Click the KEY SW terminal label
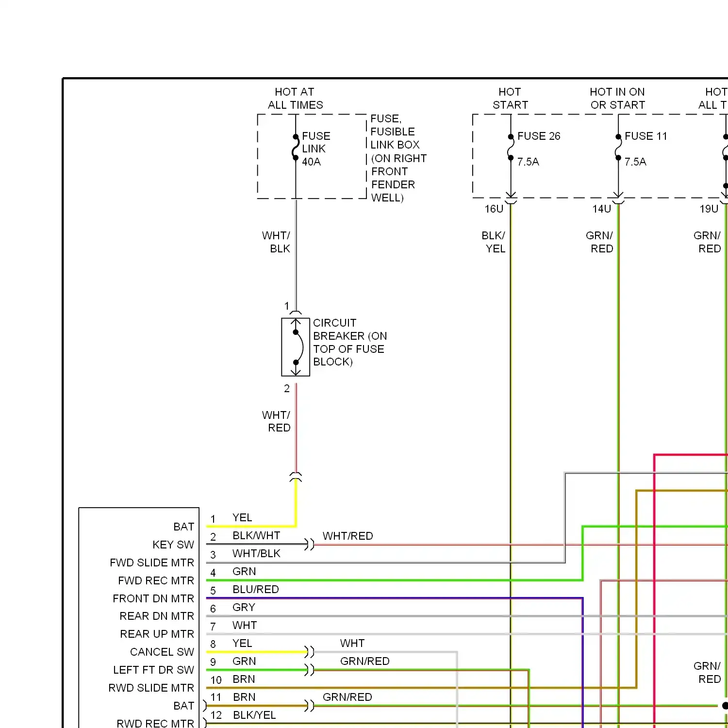 173,545
